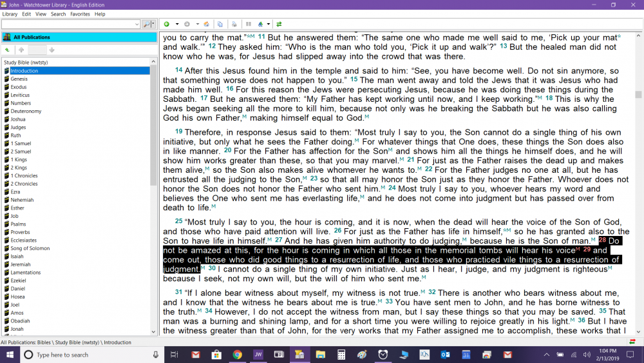Image resolution: width=644 pixels, height=363 pixels.
Task: Show hidden system tray icons chevron
Action: click(x=546, y=355)
